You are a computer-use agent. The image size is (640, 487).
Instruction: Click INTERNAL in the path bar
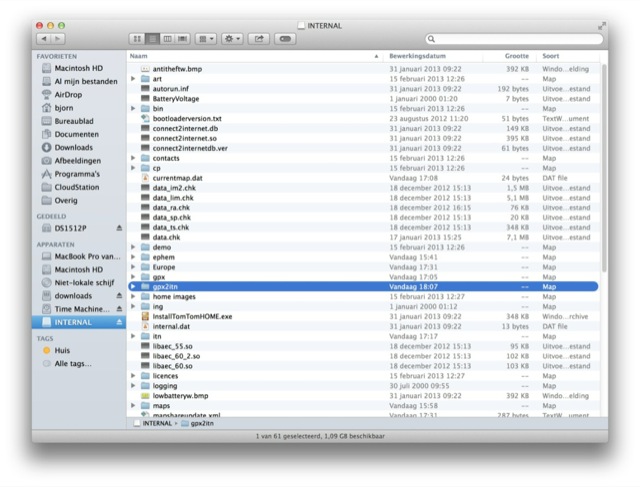[x=153, y=423]
